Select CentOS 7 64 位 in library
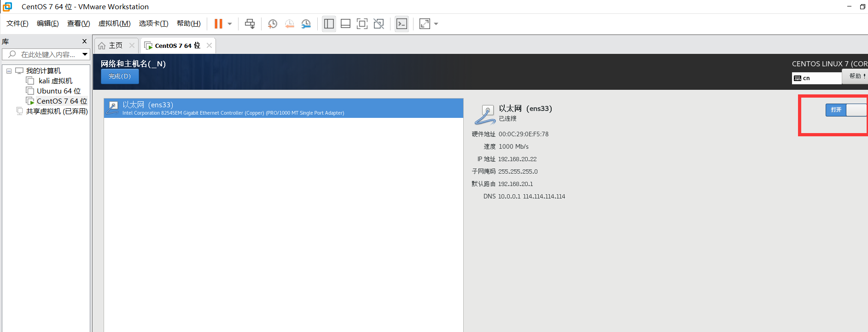 (62, 101)
